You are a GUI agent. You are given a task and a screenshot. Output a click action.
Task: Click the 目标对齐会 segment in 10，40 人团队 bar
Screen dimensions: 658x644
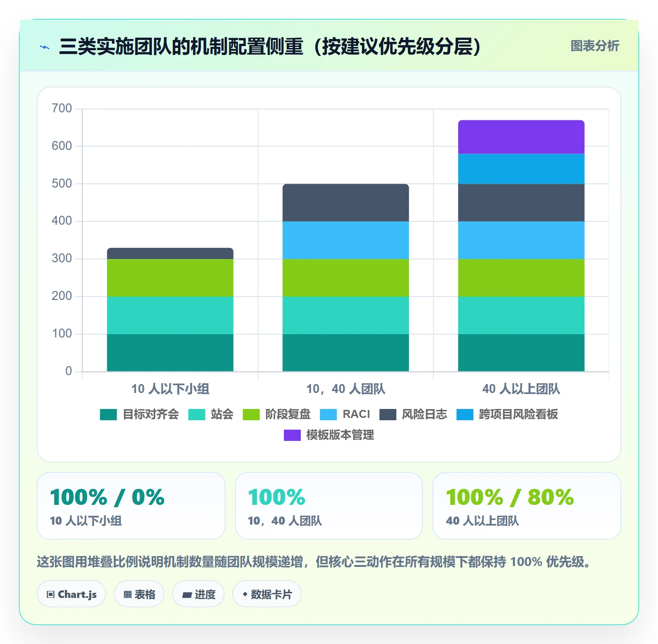(x=345, y=353)
